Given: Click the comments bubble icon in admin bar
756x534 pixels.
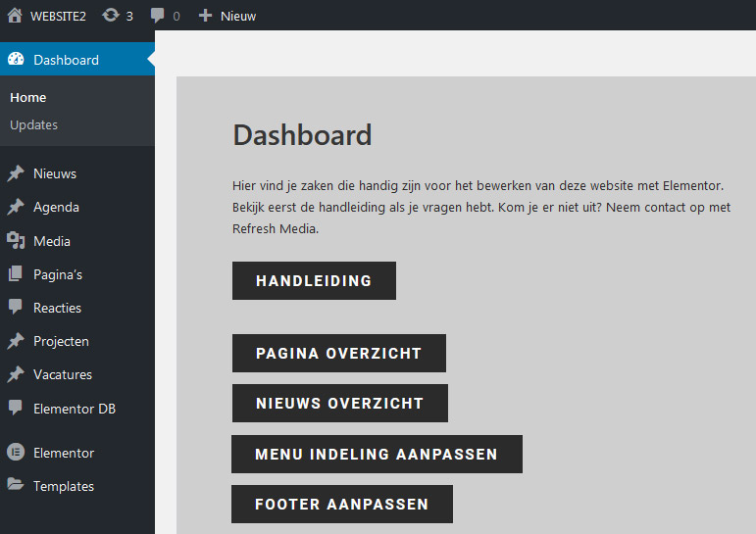Looking at the screenshot, I should pos(158,16).
